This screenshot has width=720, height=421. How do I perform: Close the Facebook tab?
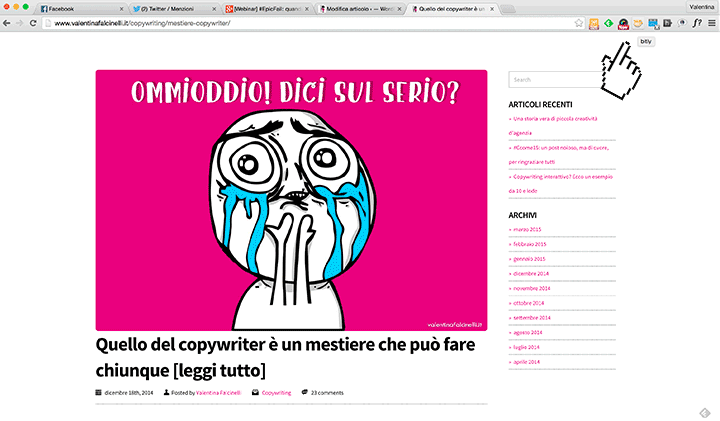tap(121, 9)
